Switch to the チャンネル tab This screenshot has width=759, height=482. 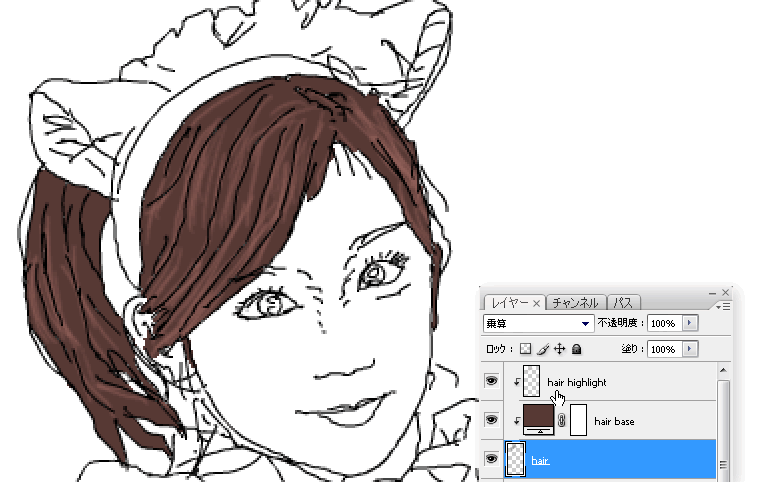click(x=575, y=303)
